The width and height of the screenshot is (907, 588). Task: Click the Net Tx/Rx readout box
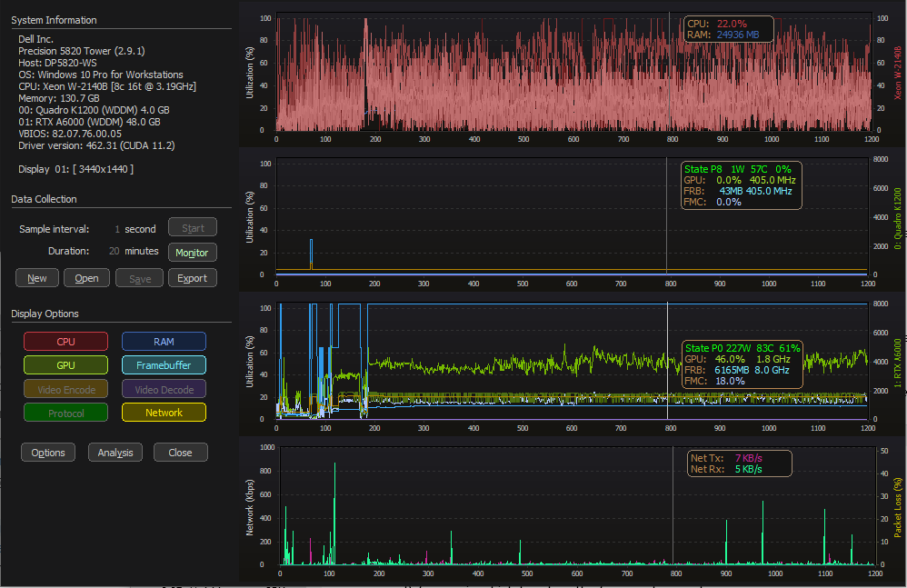(739, 463)
